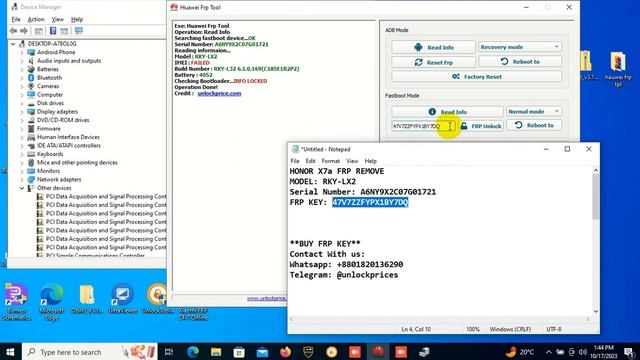Open the yellow folder desktop icon beside Microsoft Edge
This screenshot has width=640, height=360.
[x=87, y=298]
